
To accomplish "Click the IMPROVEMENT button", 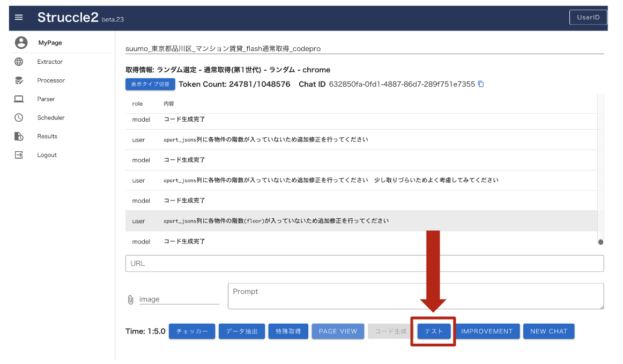I will (x=487, y=331).
